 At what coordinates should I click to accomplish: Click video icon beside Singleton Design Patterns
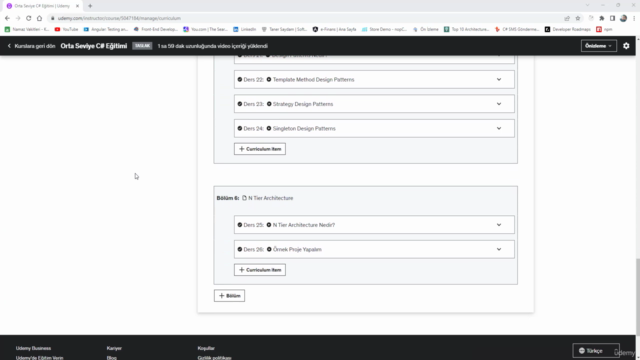269,129
